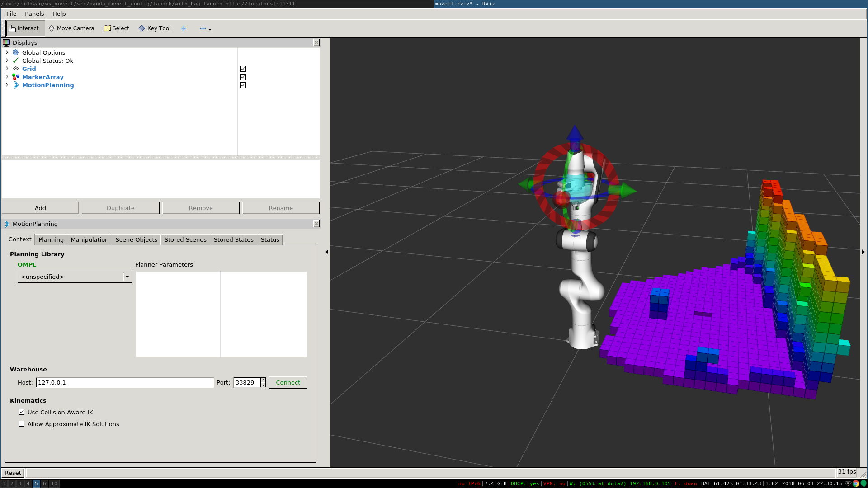Click the Chrome tray icon
This screenshot has width=868, height=488.
(x=856, y=483)
